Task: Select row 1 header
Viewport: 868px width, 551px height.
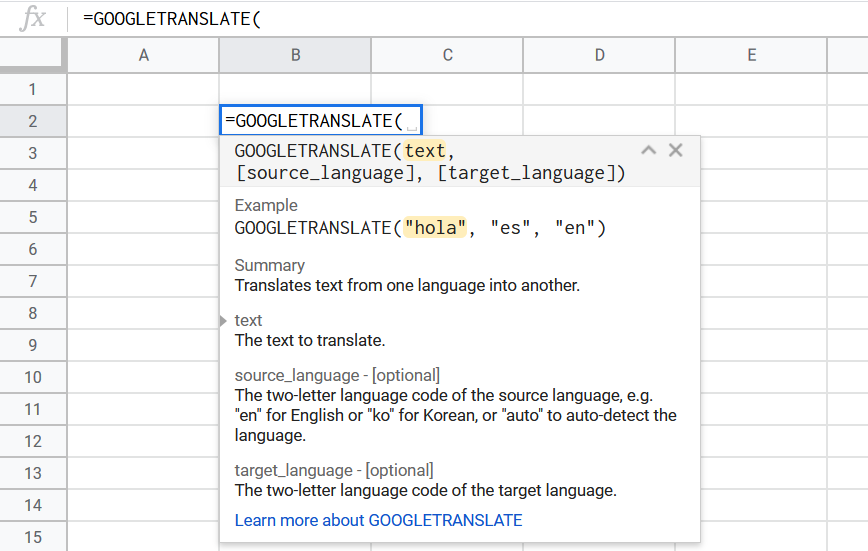Action: point(33,89)
